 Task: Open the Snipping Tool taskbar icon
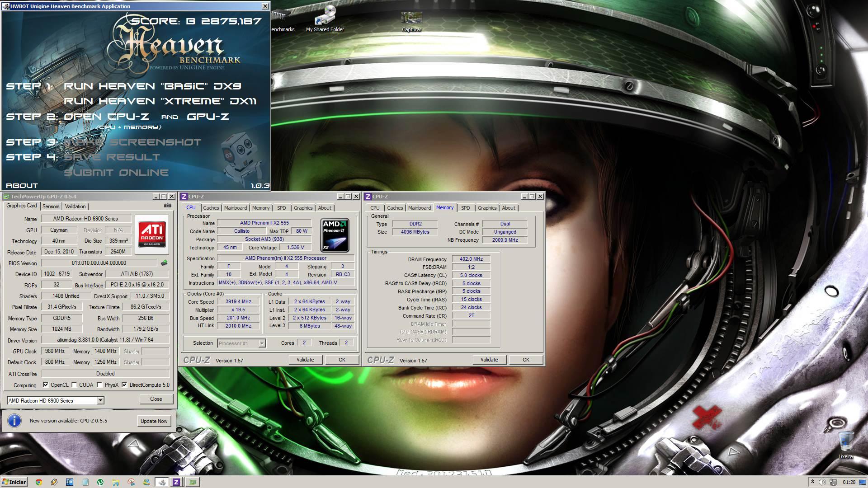(x=131, y=482)
